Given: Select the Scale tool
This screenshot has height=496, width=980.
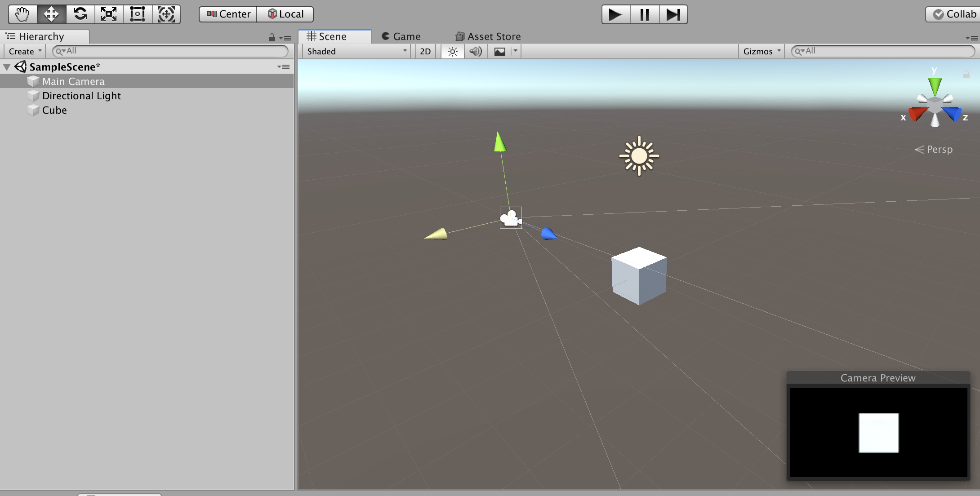Looking at the screenshot, I should point(109,14).
